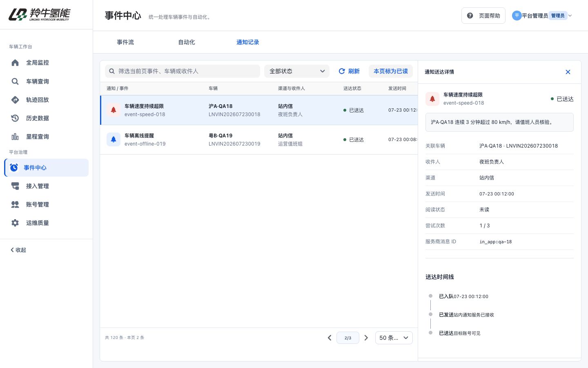Click the 平台管理员 avatar icon
The height and width of the screenshot is (368, 588).
click(517, 16)
